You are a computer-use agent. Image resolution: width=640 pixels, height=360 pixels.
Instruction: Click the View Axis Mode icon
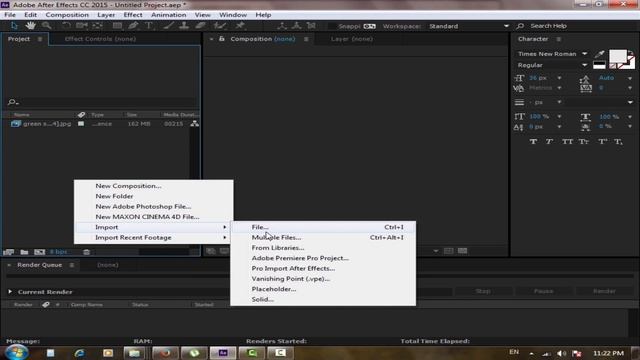tap(311, 26)
